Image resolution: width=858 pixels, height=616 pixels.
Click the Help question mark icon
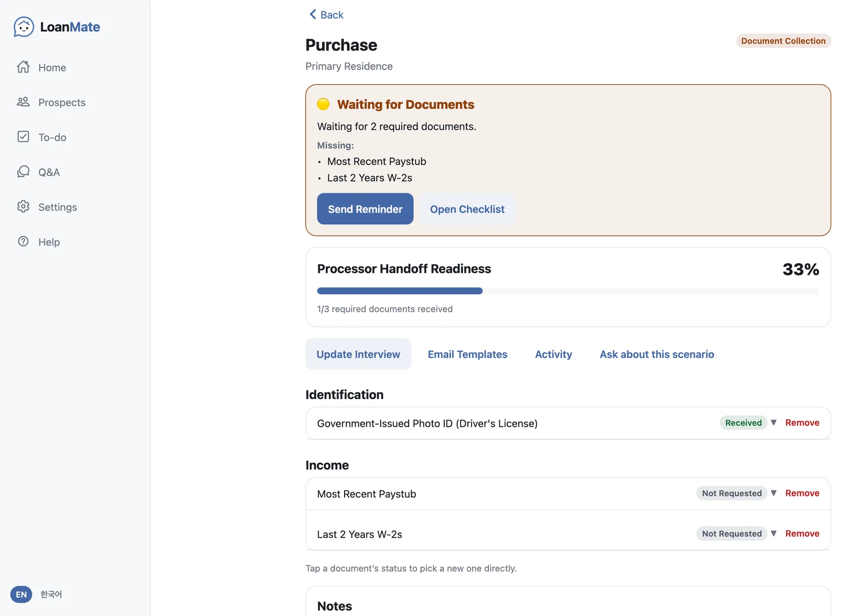point(23,241)
